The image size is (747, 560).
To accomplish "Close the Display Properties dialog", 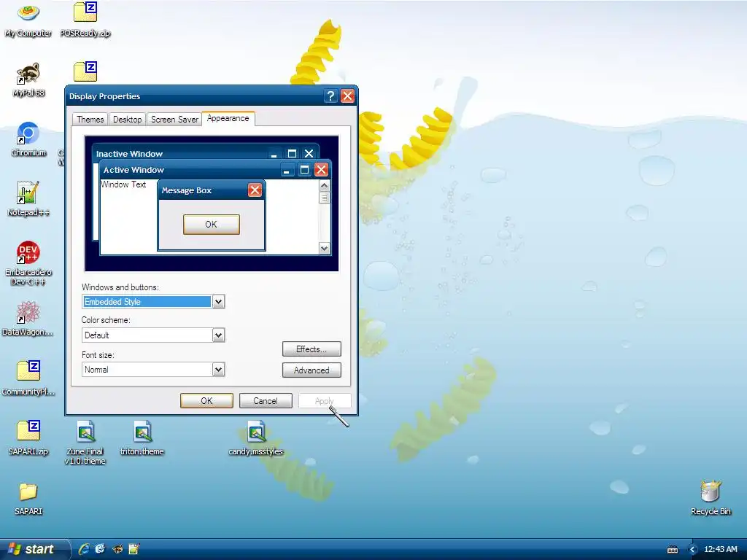I will (347, 96).
